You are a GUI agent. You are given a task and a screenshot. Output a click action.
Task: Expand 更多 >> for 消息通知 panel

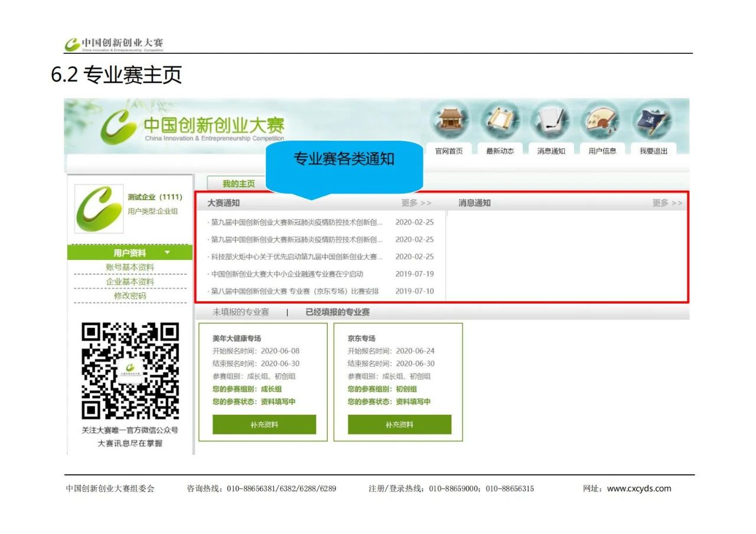click(667, 203)
